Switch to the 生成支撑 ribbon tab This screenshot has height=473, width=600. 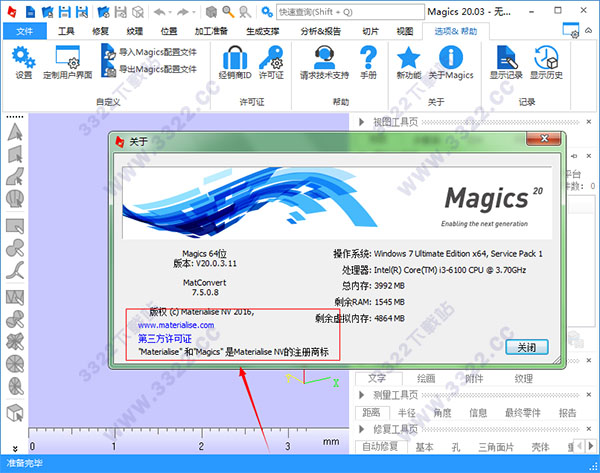[x=262, y=31]
